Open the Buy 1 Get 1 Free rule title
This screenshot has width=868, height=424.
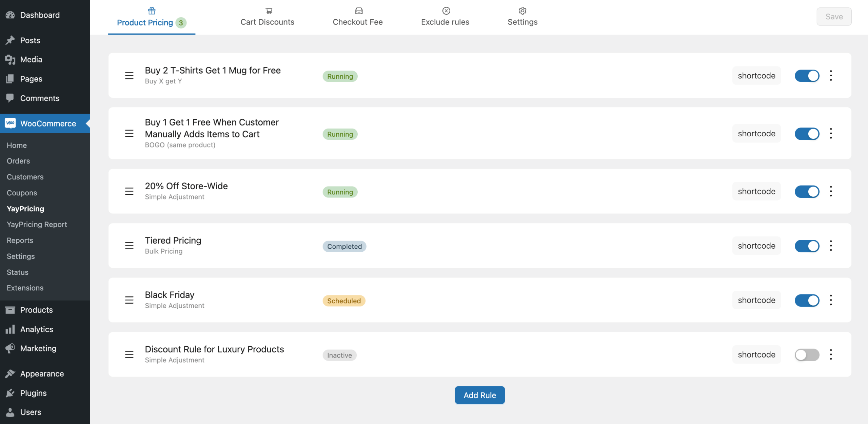(x=212, y=128)
